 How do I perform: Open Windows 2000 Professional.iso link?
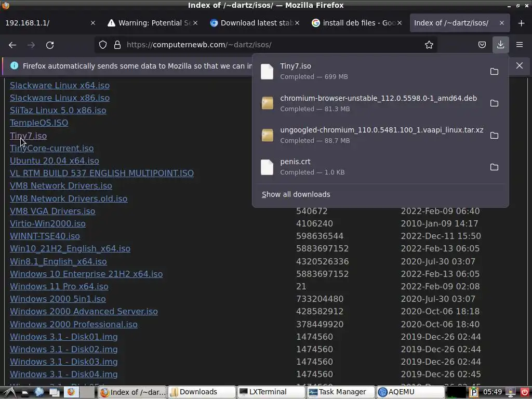tap(74, 324)
